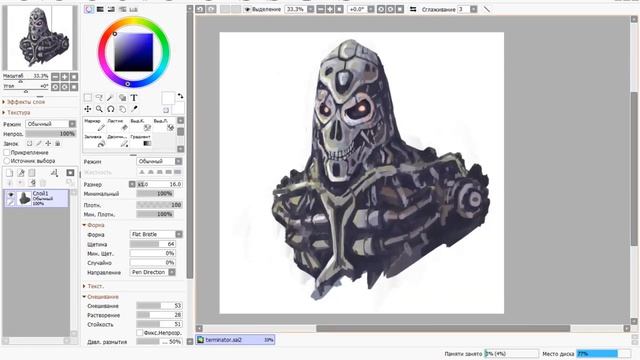Click the Redo button in top toolbar
This screenshot has height=360, width=640.
point(211,9)
